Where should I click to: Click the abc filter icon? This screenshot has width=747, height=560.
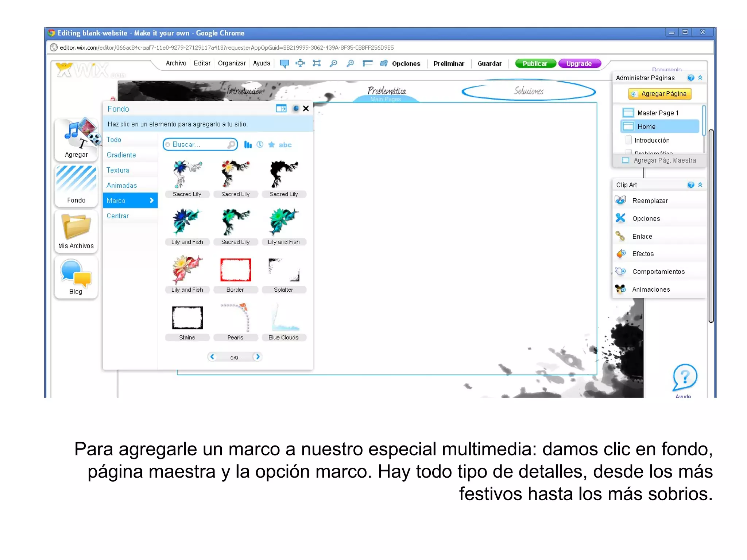[x=285, y=145]
